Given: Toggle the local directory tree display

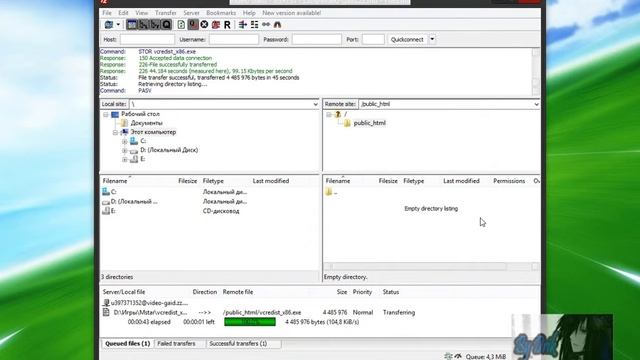Looking at the screenshot, I should point(143,25).
